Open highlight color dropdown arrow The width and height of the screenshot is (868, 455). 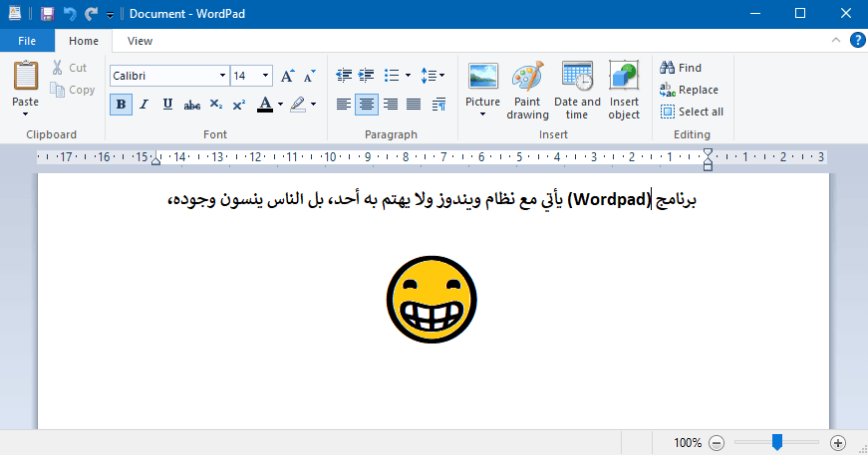313,105
